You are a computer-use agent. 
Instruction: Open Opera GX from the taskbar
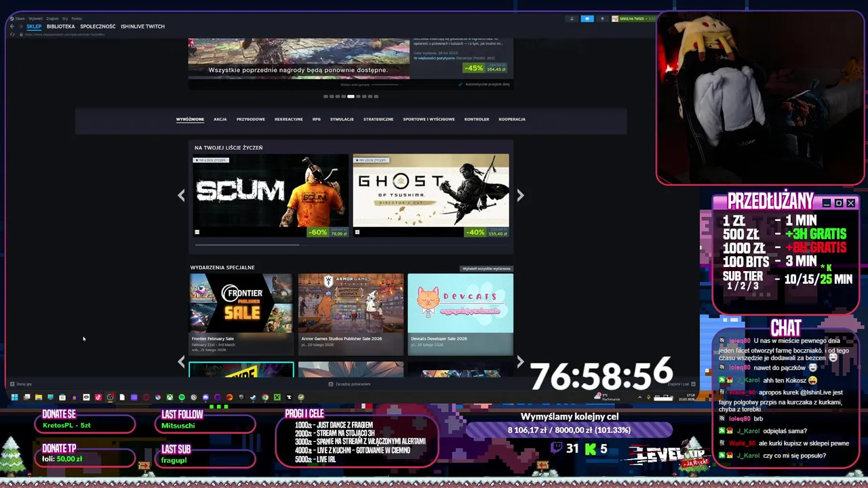[146, 397]
